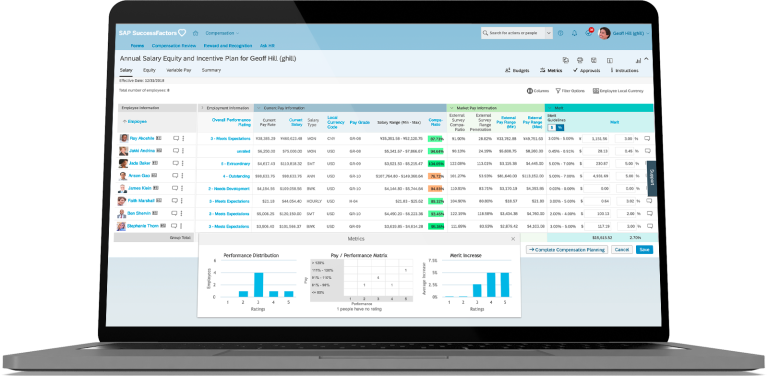
Task: Click Complete Compensation Planning
Action: pyautogui.click(x=567, y=250)
